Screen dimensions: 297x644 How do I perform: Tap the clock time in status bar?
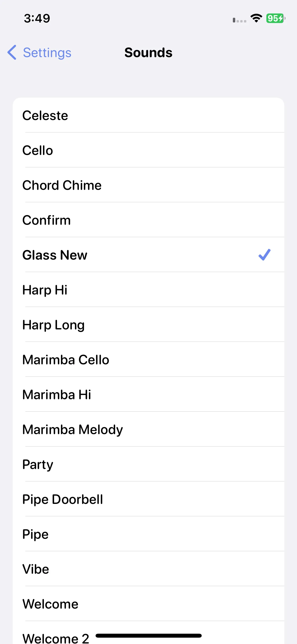(37, 18)
